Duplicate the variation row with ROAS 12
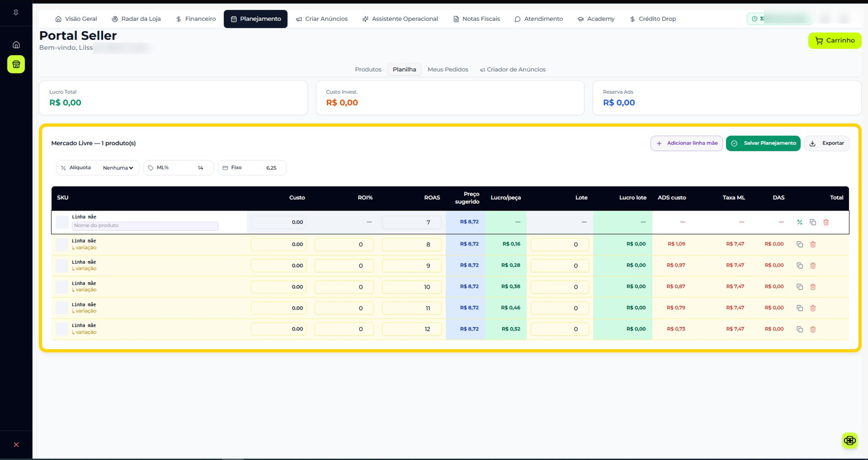868x460 pixels. click(x=800, y=329)
